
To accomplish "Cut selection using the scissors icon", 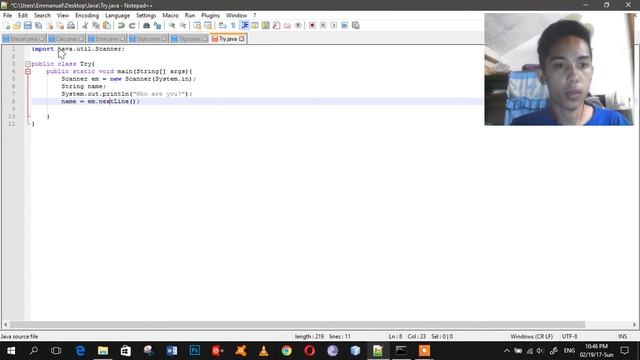I will (85, 25).
